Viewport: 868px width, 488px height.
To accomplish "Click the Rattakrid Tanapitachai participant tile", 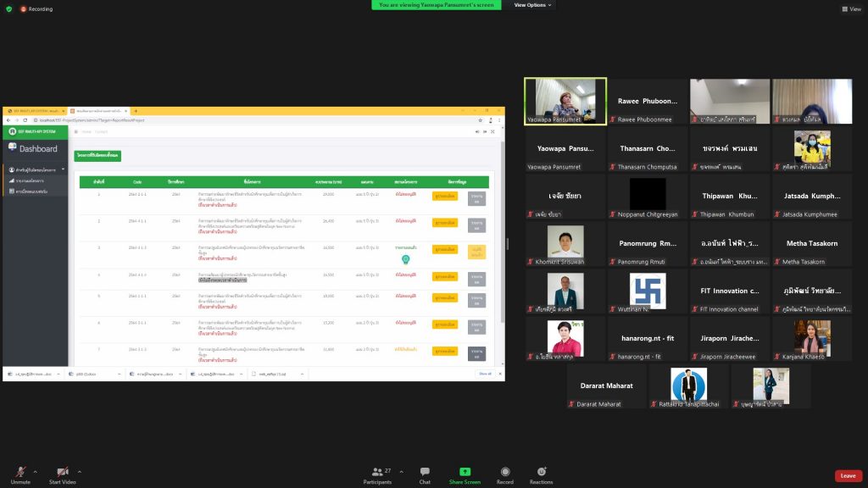I will [x=689, y=387].
